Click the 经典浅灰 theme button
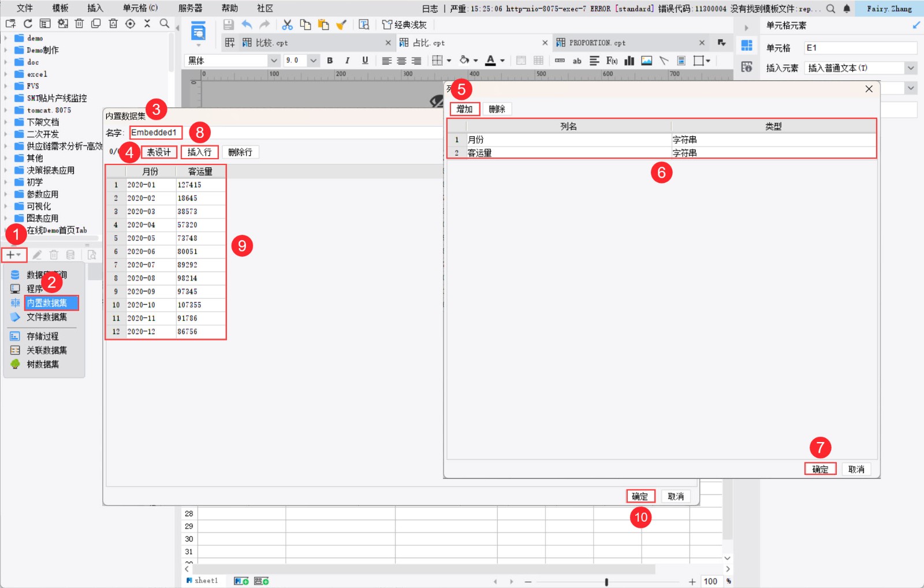The image size is (924, 588). tap(404, 24)
